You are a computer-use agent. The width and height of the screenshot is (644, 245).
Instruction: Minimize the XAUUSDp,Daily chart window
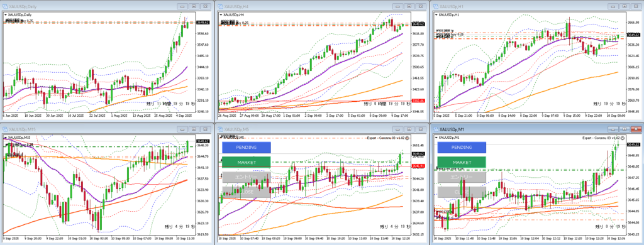point(183,6)
